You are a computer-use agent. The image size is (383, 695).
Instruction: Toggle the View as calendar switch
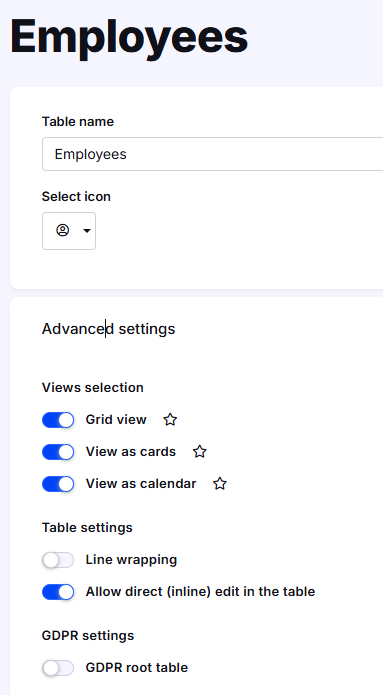tap(58, 484)
